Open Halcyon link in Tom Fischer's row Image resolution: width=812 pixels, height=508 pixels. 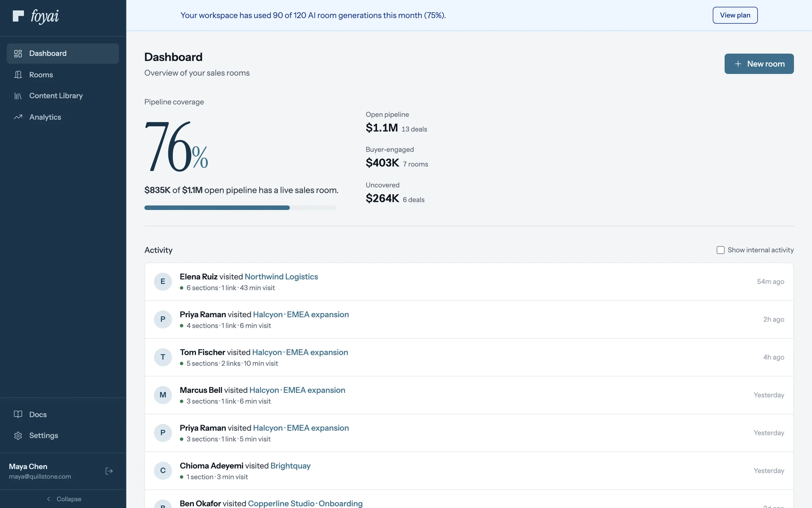click(x=300, y=352)
